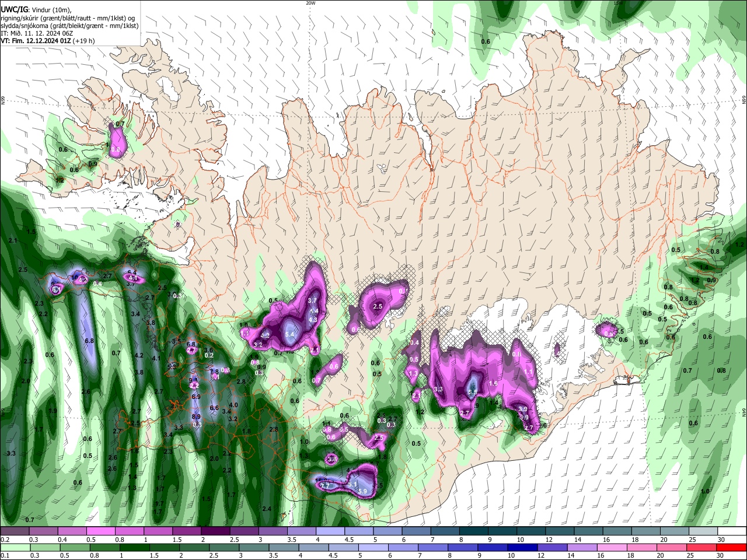Click the '25' label under upper legend row
Screen dimensions: 747x560
coord(692,540)
